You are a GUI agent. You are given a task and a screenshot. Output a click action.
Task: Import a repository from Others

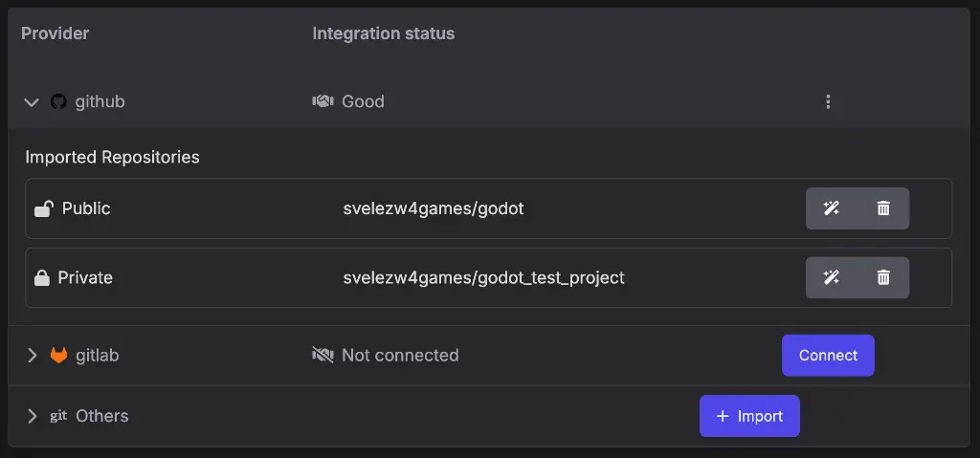(749, 416)
